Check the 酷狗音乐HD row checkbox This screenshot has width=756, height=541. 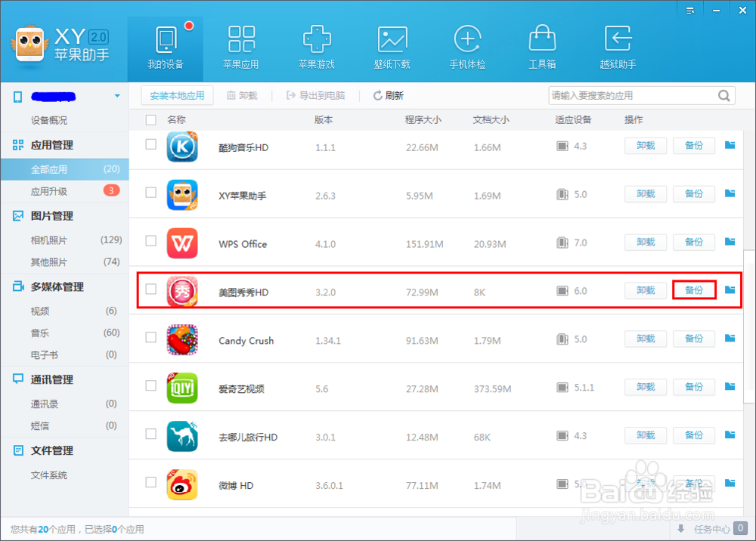pyautogui.click(x=151, y=144)
